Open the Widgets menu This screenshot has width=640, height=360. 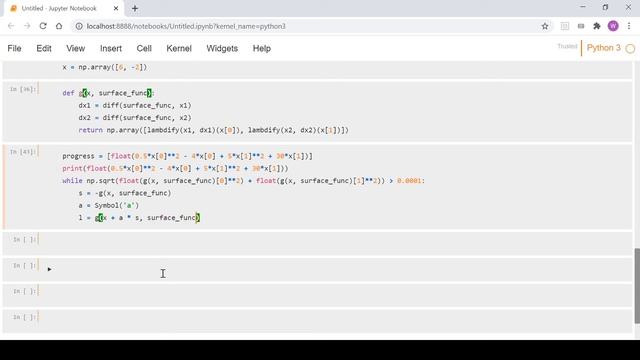[222, 49]
